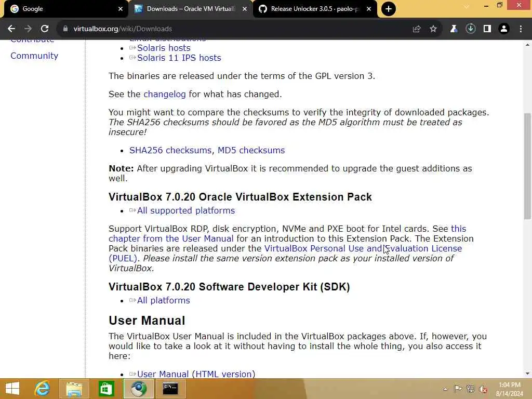Download Extension Pack for all supported platforms
Screen dimensions: 532x399
[186, 211]
